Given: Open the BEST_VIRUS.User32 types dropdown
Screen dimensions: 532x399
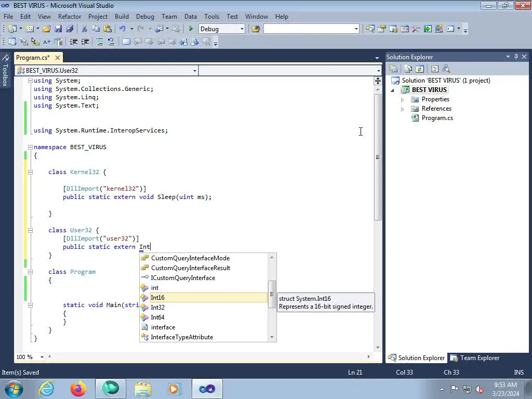Looking at the screenshot, I should tap(195, 71).
